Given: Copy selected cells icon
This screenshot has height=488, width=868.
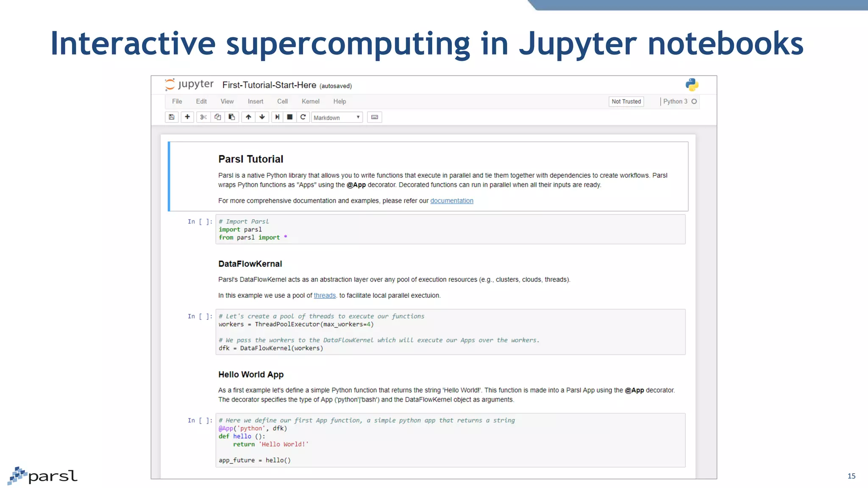Looking at the screenshot, I should pyautogui.click(x=217, y=117).
